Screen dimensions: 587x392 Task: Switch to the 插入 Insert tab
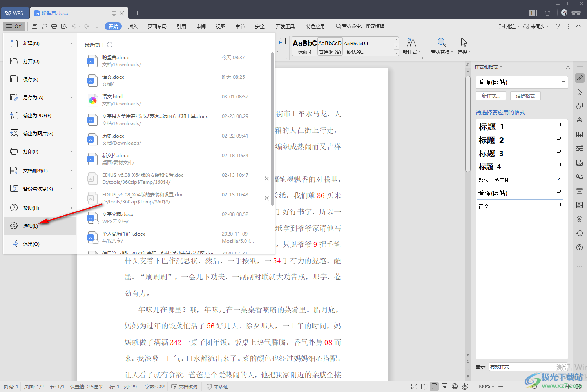[x=133, y=26]
